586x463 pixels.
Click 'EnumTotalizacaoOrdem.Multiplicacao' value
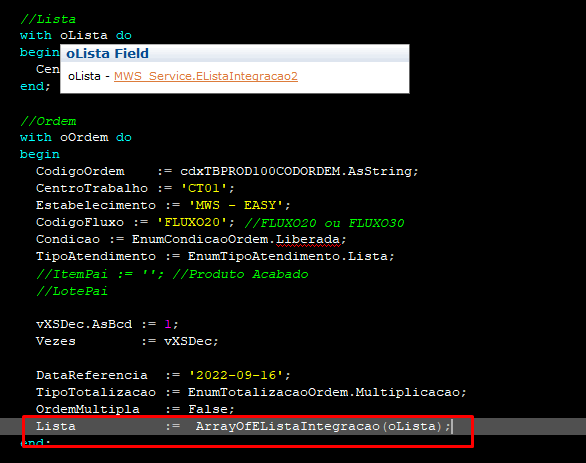(x=324, y=392)
